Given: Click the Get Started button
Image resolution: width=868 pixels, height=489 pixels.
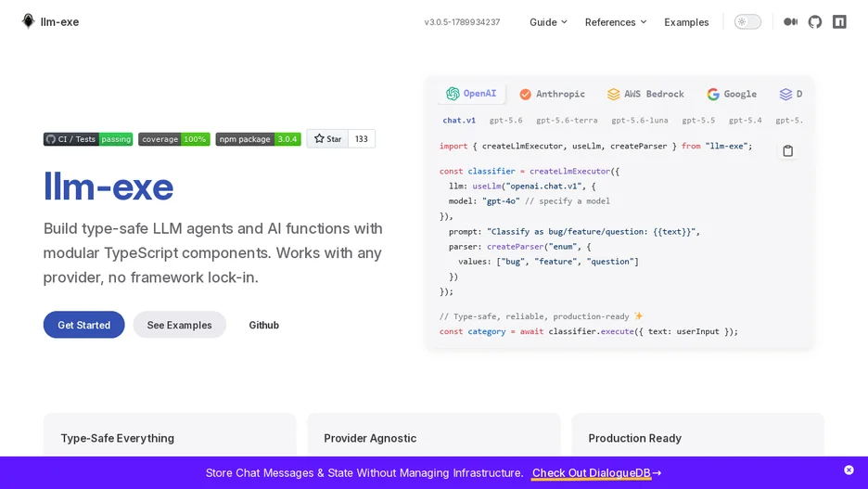Looking at the screenshot, I should coord(84,325).
